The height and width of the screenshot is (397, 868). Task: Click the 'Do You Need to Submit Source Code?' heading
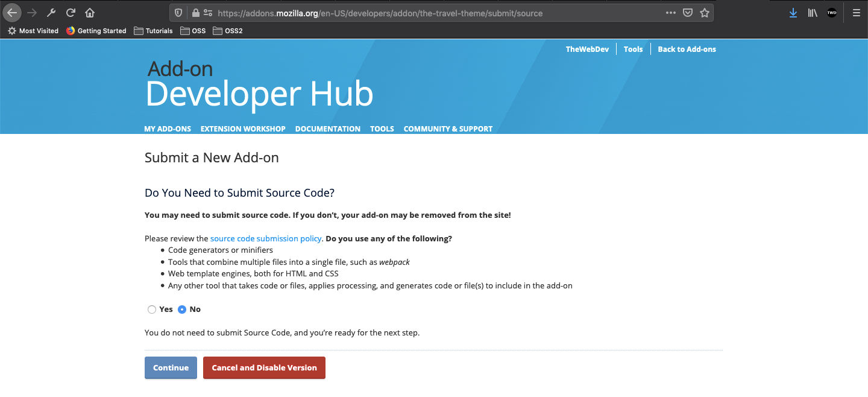239,193
